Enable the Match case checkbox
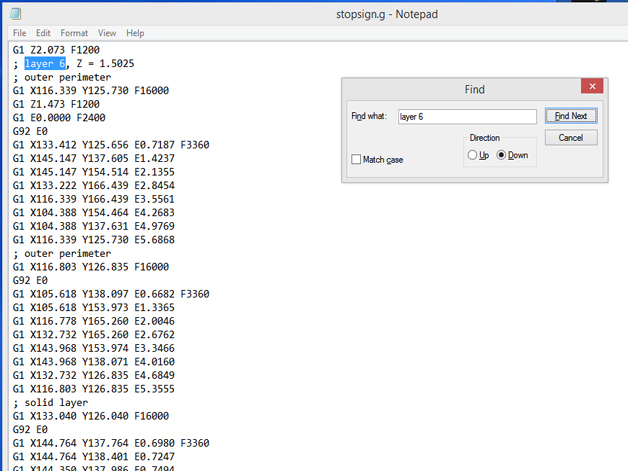This screenshot has width=628, height=472. (357, 160)
